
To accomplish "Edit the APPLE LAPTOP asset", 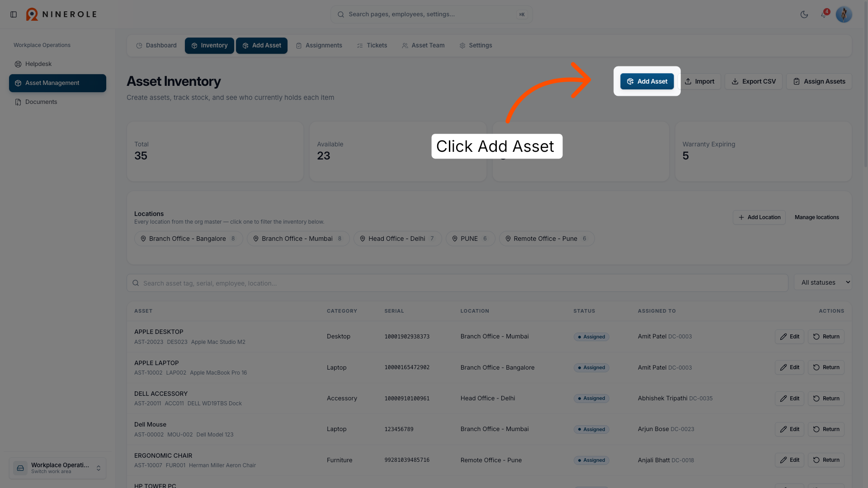I will point(789,367).
